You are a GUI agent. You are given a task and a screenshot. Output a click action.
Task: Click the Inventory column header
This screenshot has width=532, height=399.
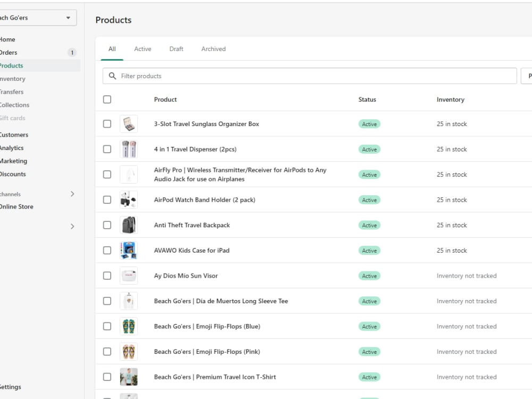[x=451, y=99]
